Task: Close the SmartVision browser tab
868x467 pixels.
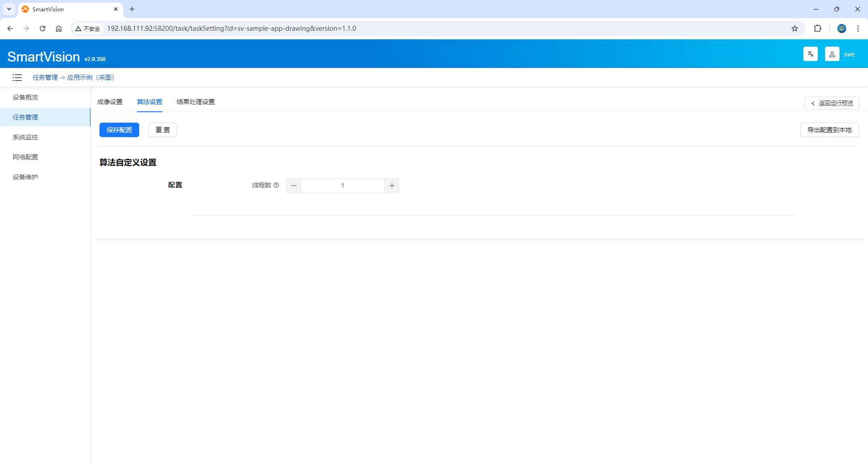Action: pyautogui.click(x=116, y=9)
